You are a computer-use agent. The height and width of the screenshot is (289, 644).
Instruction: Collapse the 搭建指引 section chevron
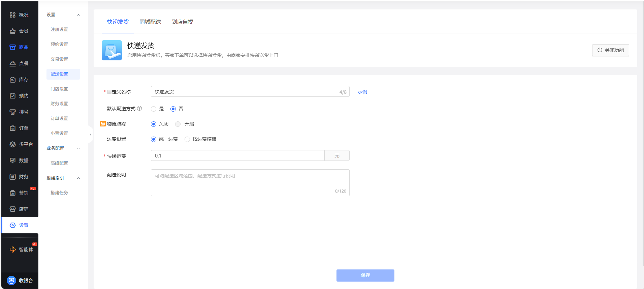[78, 178]
